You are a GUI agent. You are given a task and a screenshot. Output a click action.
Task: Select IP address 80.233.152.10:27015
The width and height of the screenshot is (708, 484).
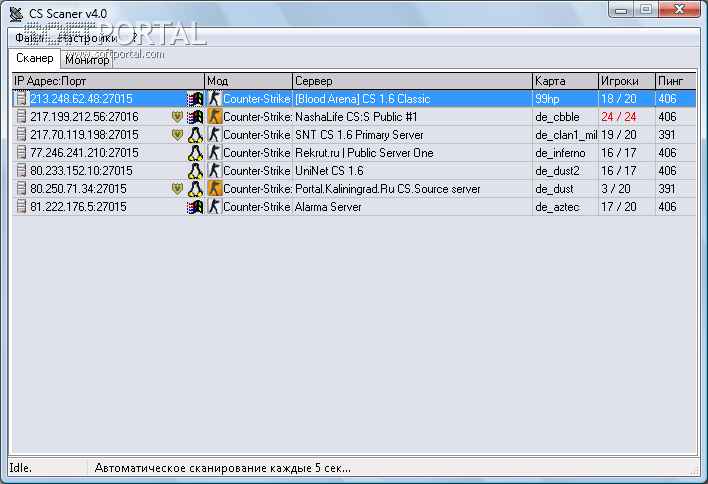81,171
